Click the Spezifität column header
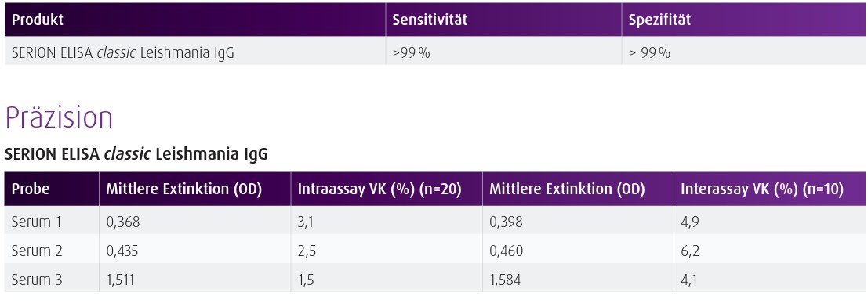 (659, 20)
